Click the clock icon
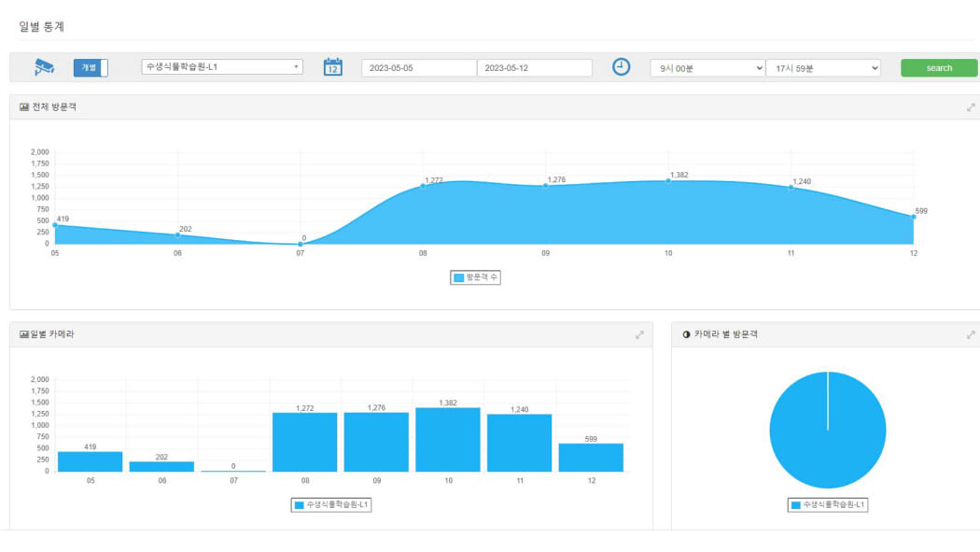The height and width of the screenshot is (552, 980). [x=621, y=67]
